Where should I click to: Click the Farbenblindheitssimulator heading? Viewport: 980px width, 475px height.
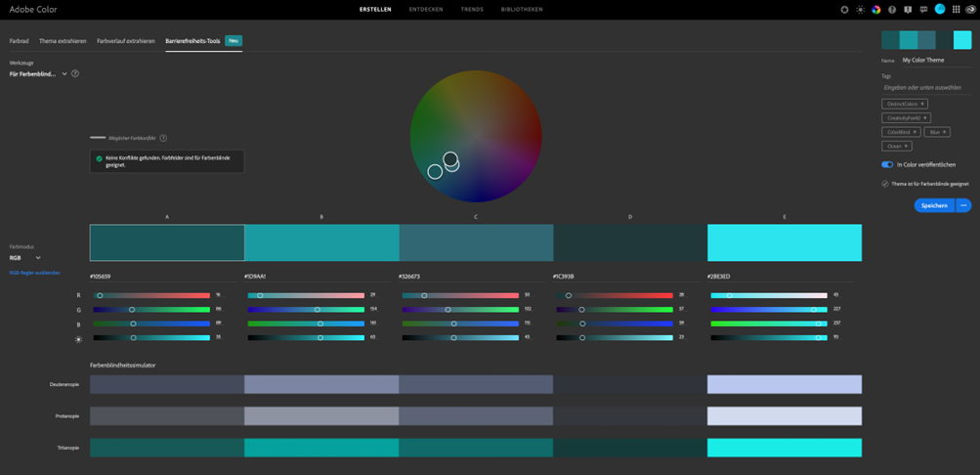click(122, 365)
